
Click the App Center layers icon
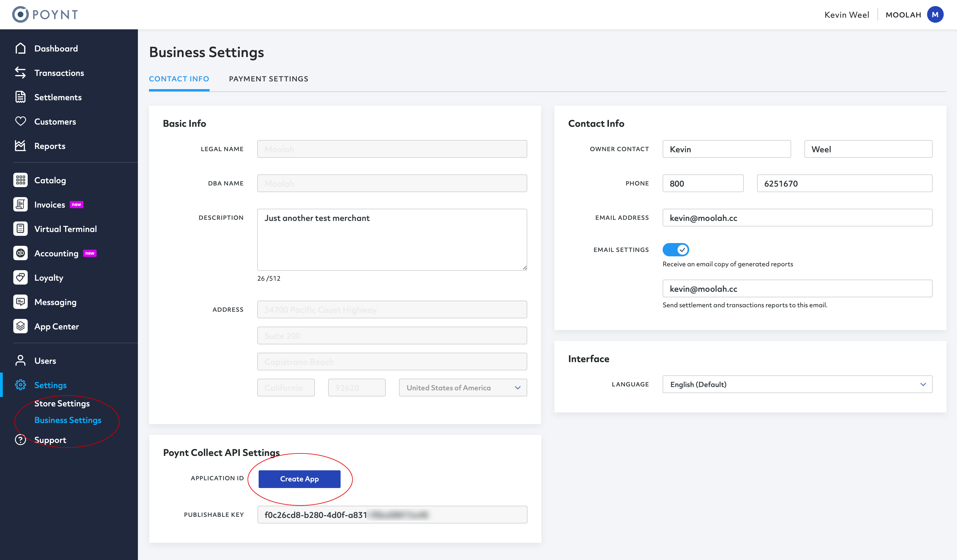pyautogui.click(x=20, y=326)
